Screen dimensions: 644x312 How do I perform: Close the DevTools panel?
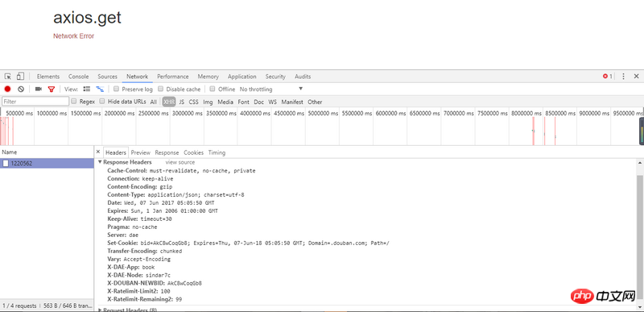tap(636, 77)
